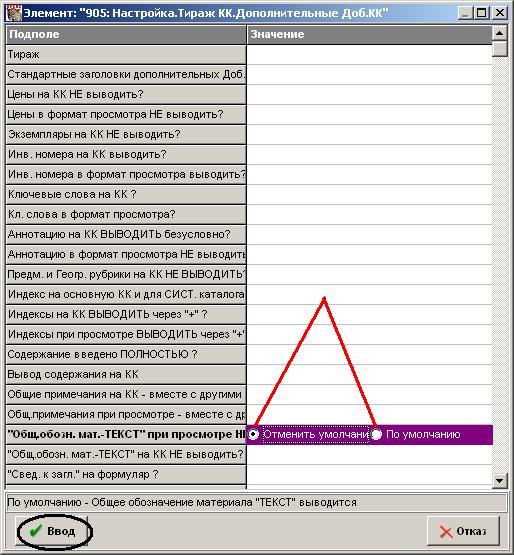Select Аннотацию на КК ВЫВОДИТЬ безусловно? row
Image resolution: width=514 pixels, height=555 pixels.
tap(126, 234)
